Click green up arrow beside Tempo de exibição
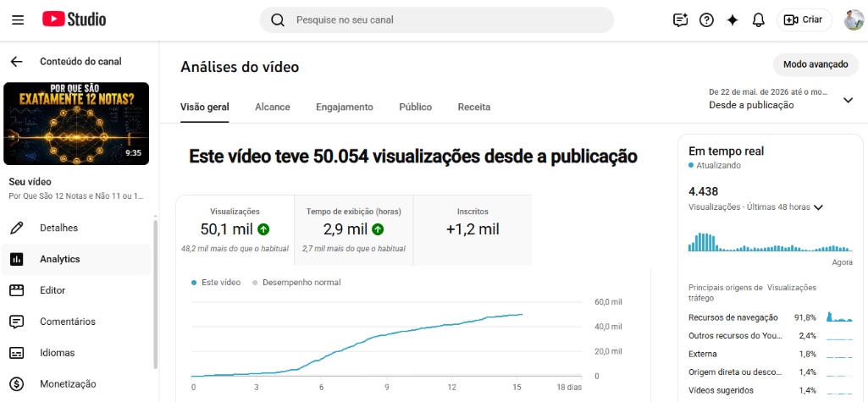Screen dimensions: 868x402 378,229
